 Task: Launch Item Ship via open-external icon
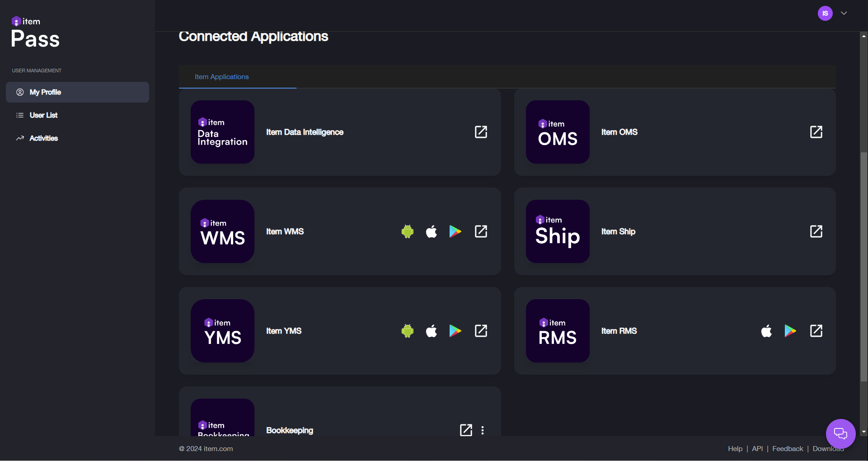pos(816,231)
